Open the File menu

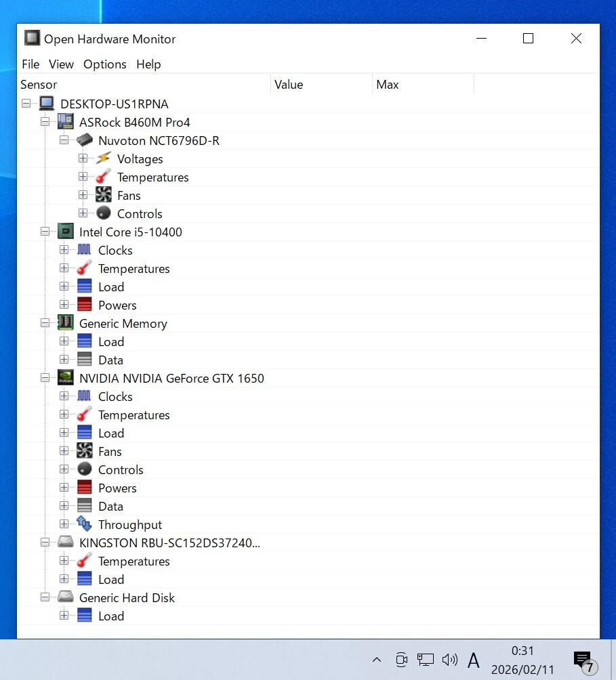click(x=30, y=64)
